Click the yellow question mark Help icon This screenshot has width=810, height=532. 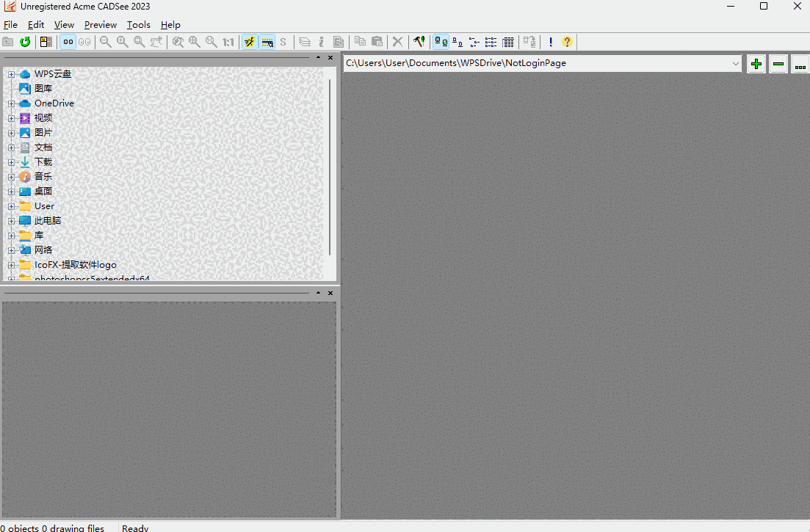coord(567,42)
